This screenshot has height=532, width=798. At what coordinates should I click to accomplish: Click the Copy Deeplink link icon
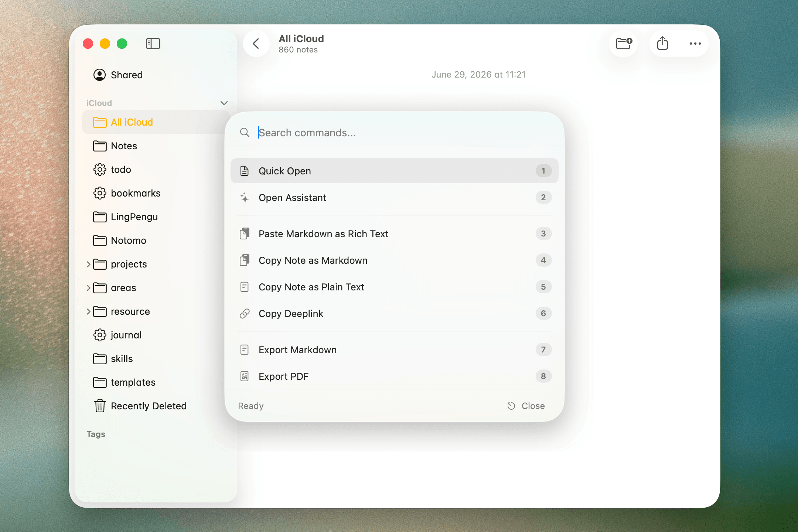point(245,314)
